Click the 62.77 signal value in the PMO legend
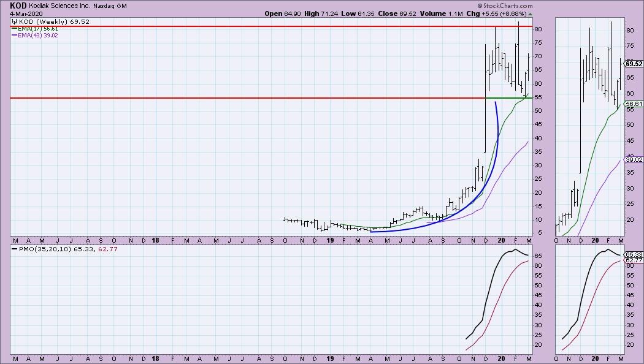Image resolution: width=644 pixels, height=364 pixels. (x=107, y=249)
